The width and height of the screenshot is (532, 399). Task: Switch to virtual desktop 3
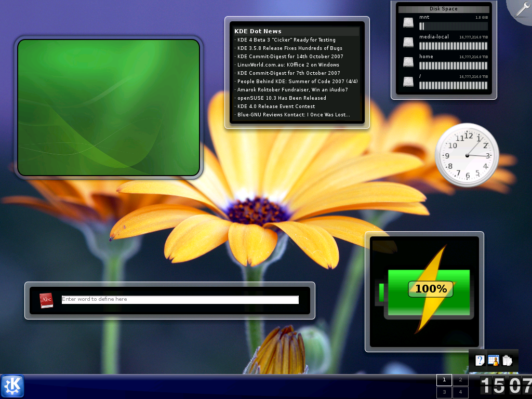pyautogui.click(x=444, y=392)
